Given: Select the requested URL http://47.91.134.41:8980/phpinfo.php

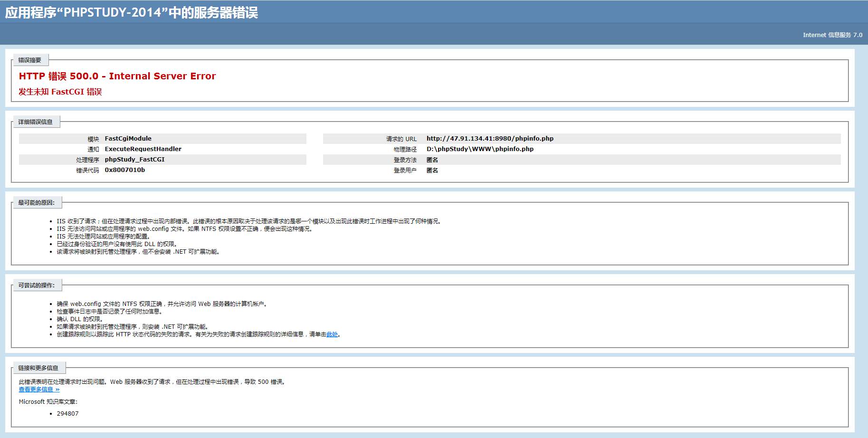Looking at the screenshot, I should pyautogui.click(x=489, y=138).
